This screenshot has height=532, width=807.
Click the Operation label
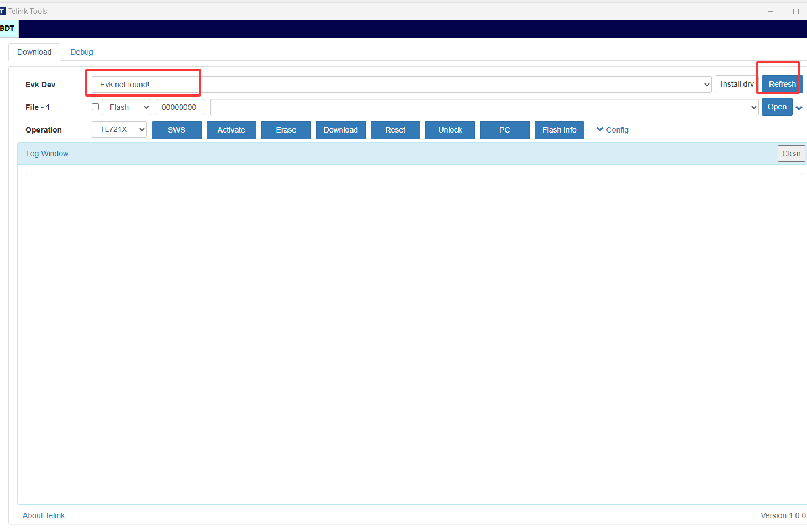tap(44, 130)
